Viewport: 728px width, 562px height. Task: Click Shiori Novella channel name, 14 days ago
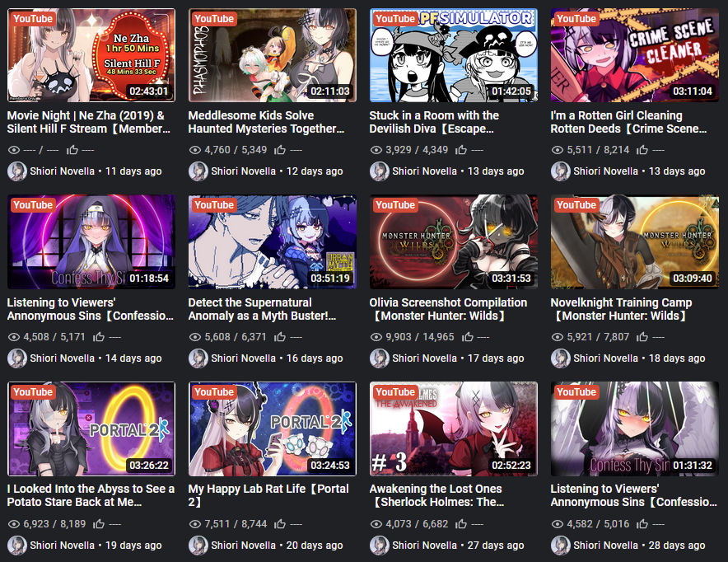(x=63, y=358)
